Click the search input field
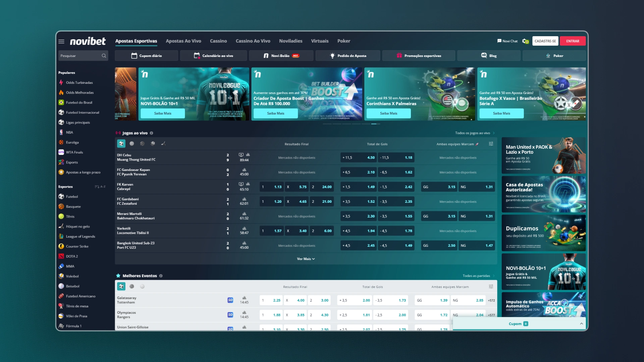This screenshot has width=644, height=362. pos(82,55)
